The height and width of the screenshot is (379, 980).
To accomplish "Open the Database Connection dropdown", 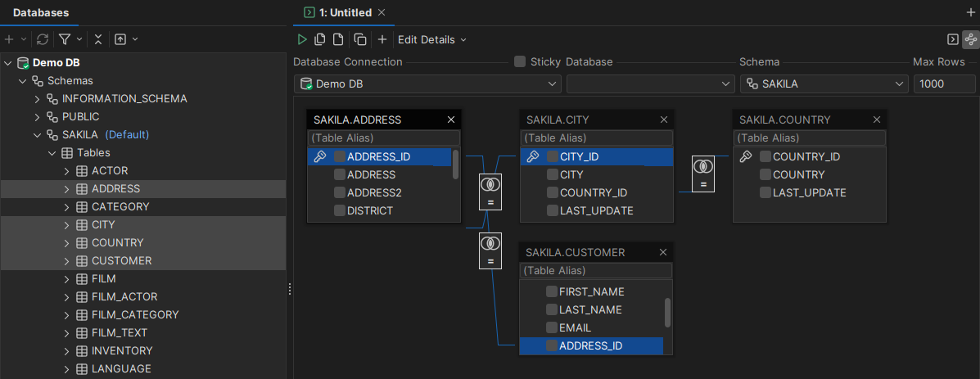I will (427, 83).
